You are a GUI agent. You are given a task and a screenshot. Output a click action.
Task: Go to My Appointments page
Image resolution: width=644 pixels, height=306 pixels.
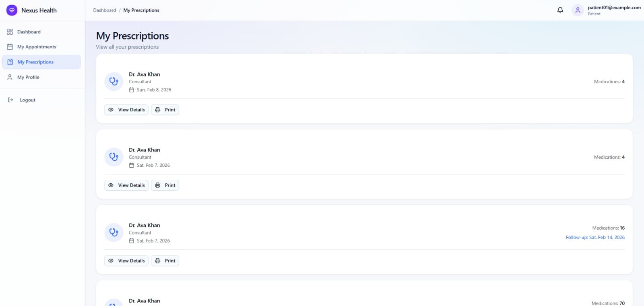coord(37,47)
